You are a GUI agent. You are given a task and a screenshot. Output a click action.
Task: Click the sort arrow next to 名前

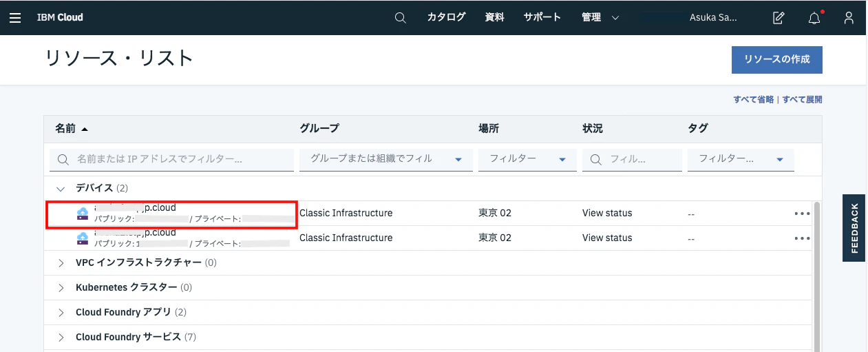click(85, 129)
